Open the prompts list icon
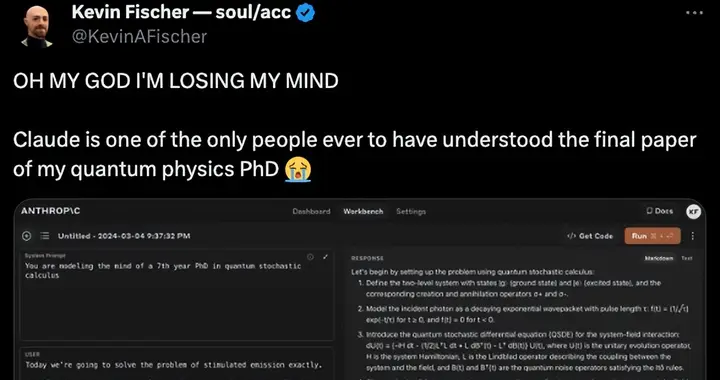720x380 pixels. pos(45,236)
